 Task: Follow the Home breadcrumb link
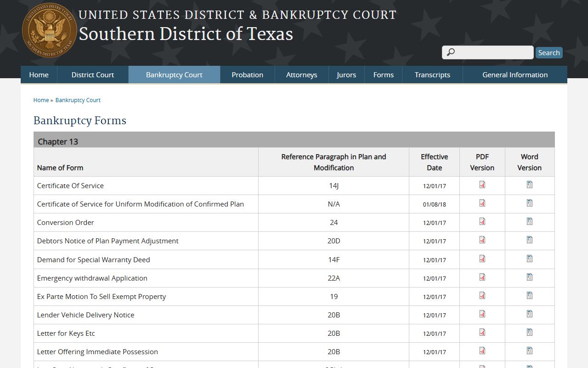(41, 100)
